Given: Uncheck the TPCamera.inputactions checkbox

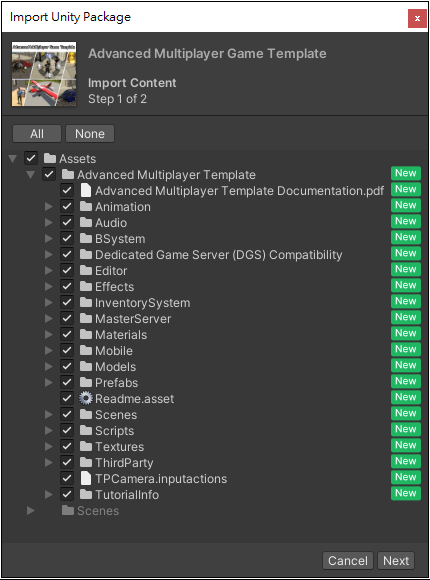Looking at the screenshot, I should click(x=67, y=478).
